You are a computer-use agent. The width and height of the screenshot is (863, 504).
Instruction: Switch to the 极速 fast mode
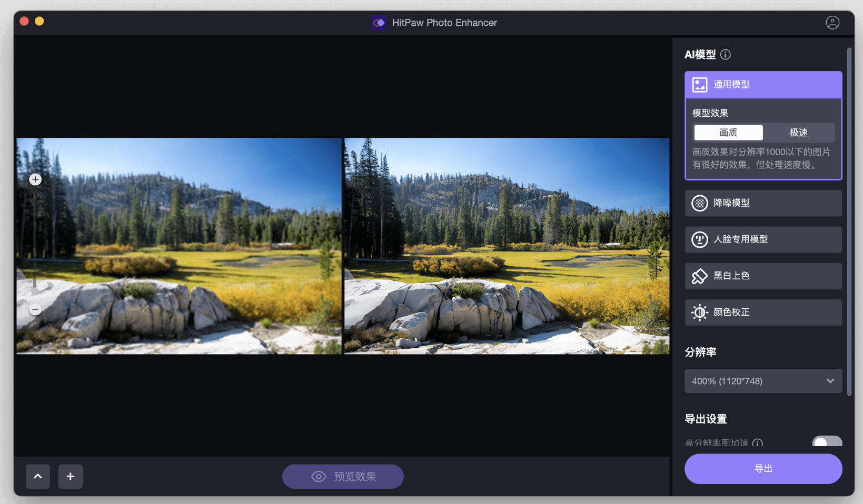(798, 133)
